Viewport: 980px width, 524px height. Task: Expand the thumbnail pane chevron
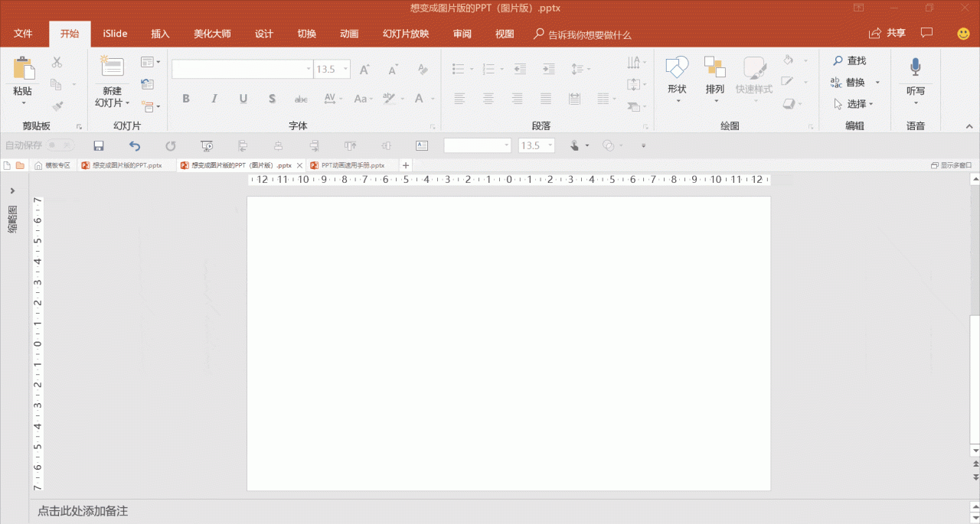(13, 191)
